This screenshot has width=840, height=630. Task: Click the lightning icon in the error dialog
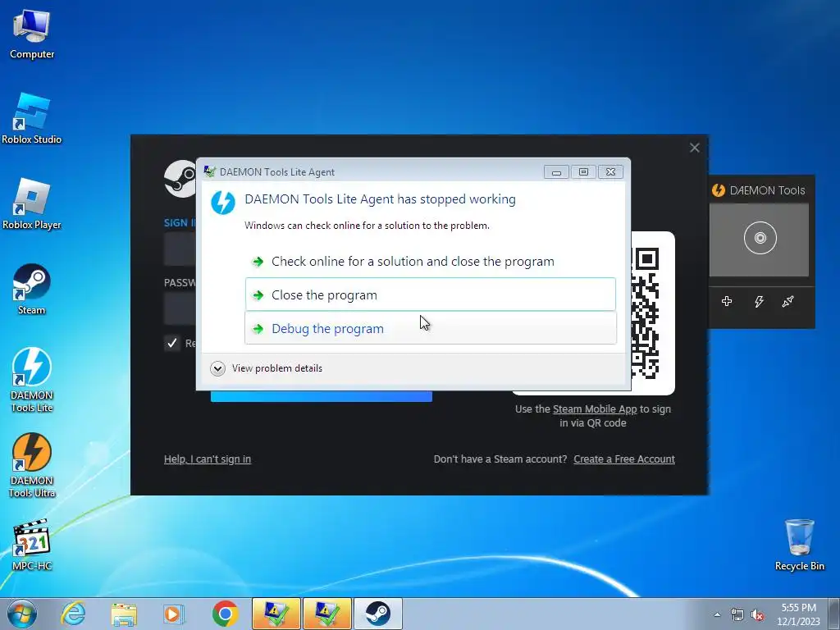coord(223,203)
